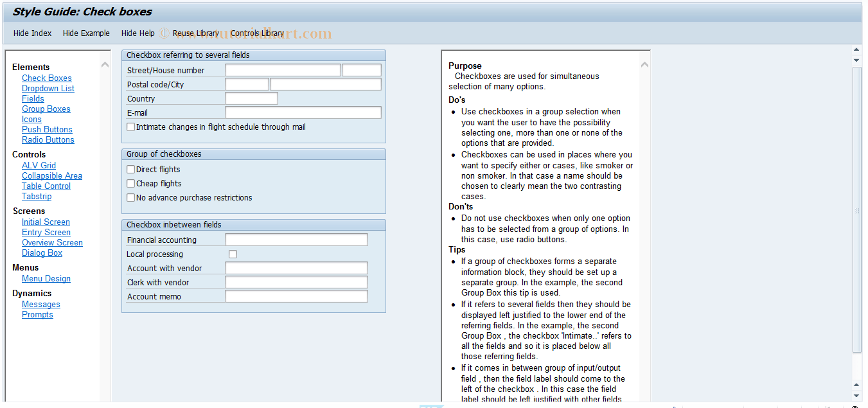Open the Messages page under Dynamics
Image resolution: width=868 pixels, height=408 pixels.
pos(41,304)
